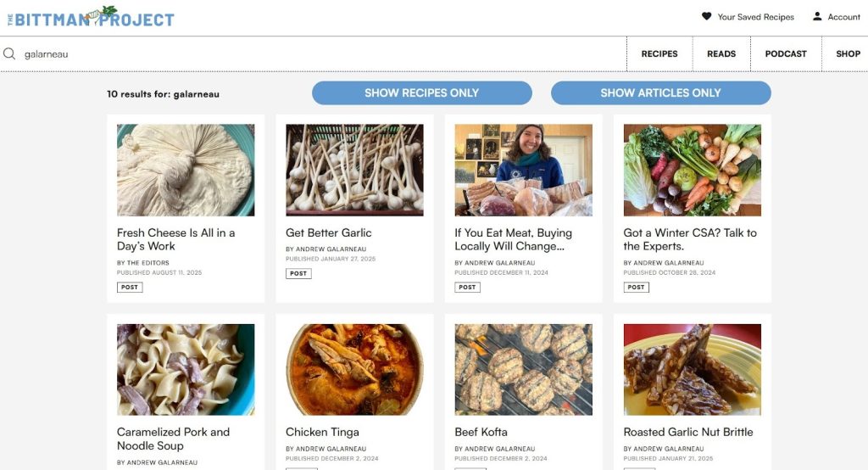Click The Bittman Project logo
Viewport: 868px width, 470px height.
91,17
